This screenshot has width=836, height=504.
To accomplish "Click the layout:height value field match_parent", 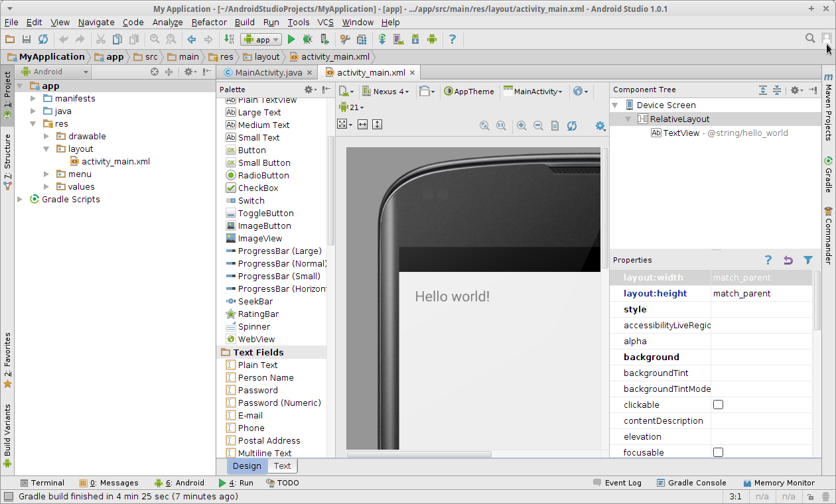I will point(762,293).
